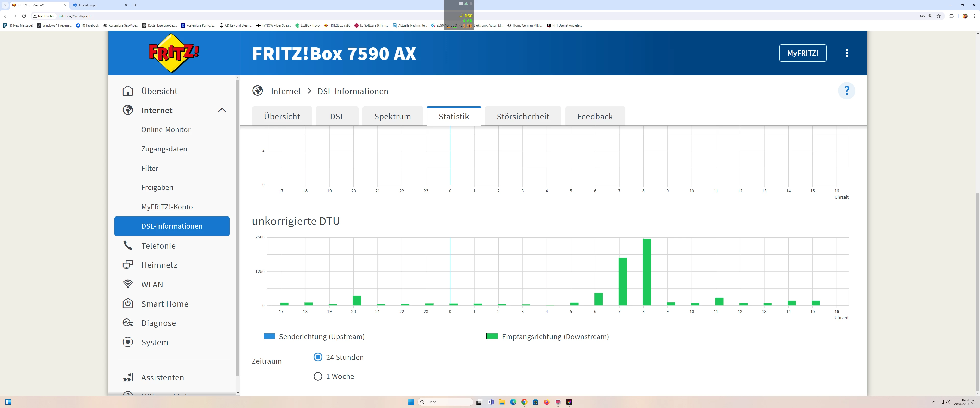Click the sidebar scroll down arrow
The width and height of the screenshot is (980, 408).
[238, 393]
